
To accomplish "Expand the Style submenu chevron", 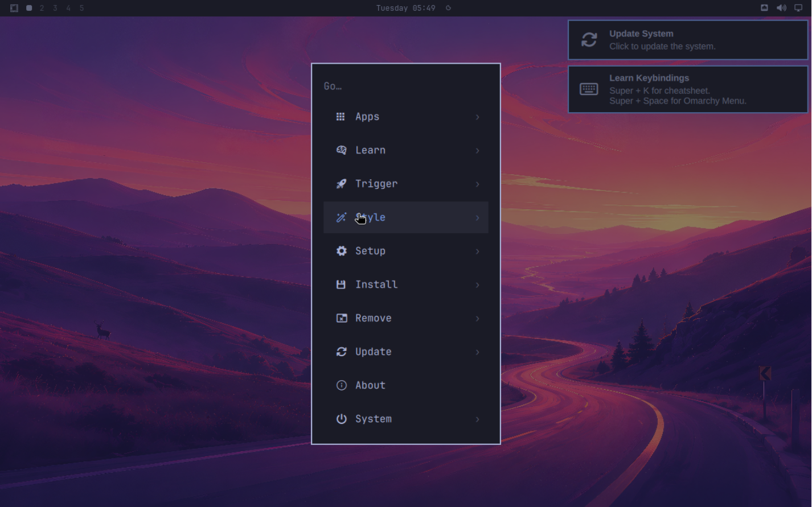I will coord(477,217).
